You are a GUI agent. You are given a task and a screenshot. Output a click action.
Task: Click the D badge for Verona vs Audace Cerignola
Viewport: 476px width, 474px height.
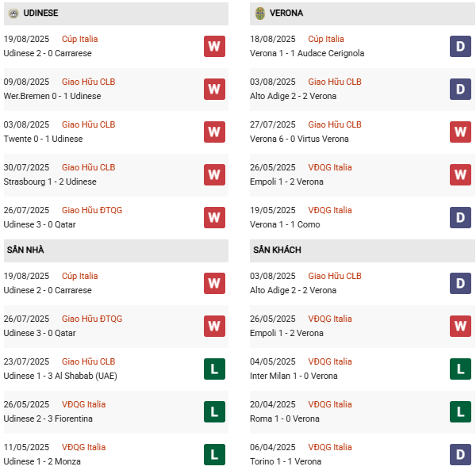(461, 46)
